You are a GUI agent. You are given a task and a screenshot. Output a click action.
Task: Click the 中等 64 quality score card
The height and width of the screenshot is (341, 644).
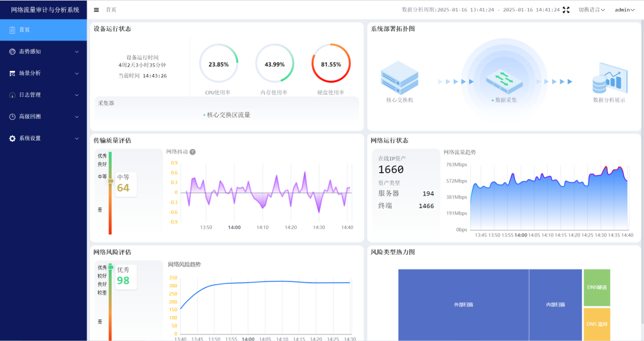[126, 184]
